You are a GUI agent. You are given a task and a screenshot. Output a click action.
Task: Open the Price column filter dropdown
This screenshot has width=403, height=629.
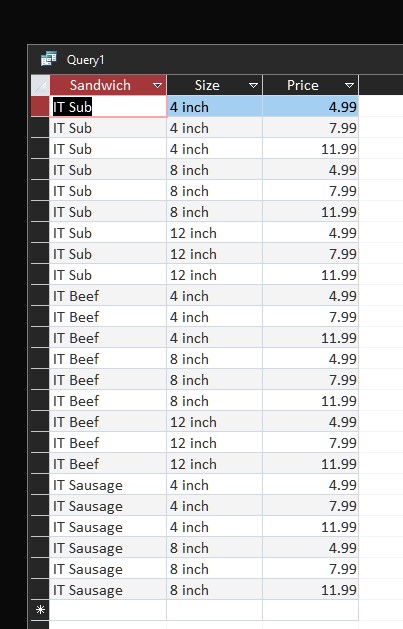[x=349, y=85]
